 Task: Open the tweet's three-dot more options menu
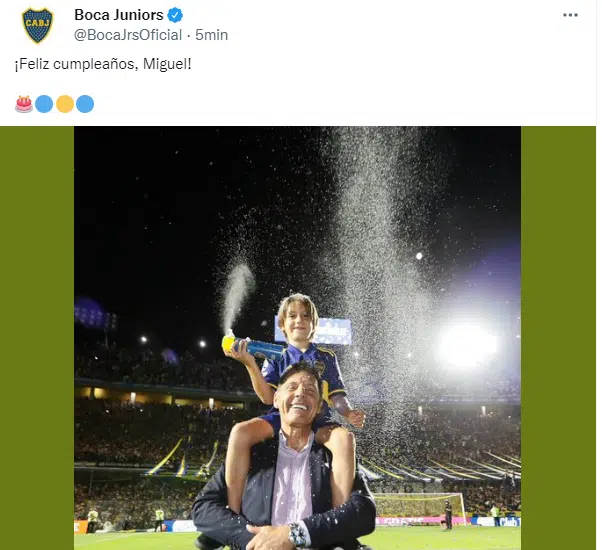point(570,15)
